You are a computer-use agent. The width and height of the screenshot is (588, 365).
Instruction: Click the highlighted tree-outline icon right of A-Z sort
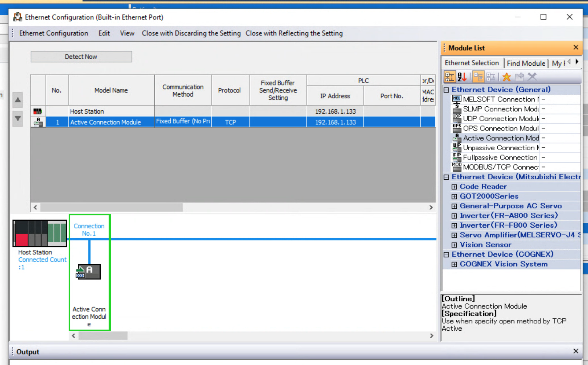[x=478, y=77]
